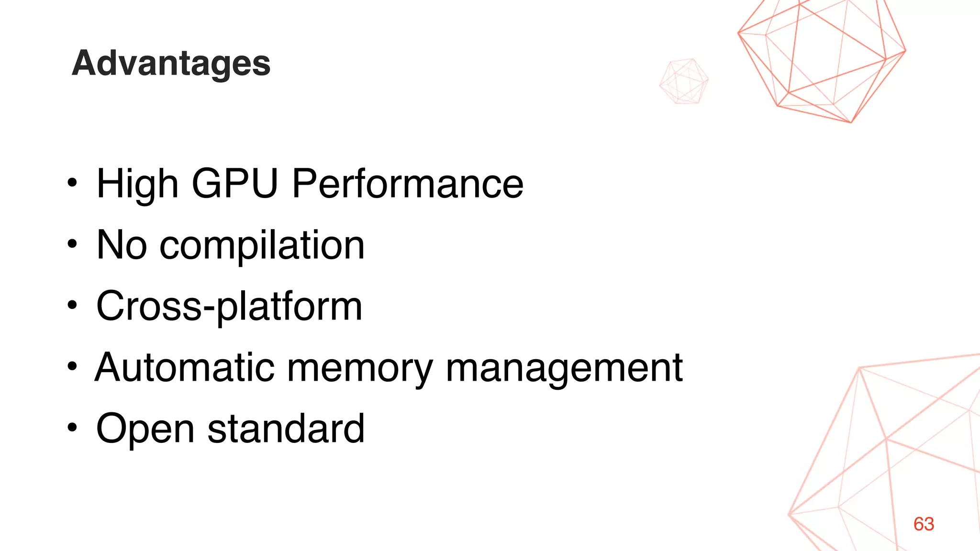The height and width of the screenshot is (551, 980).
Task: Click the bullet dot before Automatic memory management
Action: pyautogui.click(x=72, y=367)
